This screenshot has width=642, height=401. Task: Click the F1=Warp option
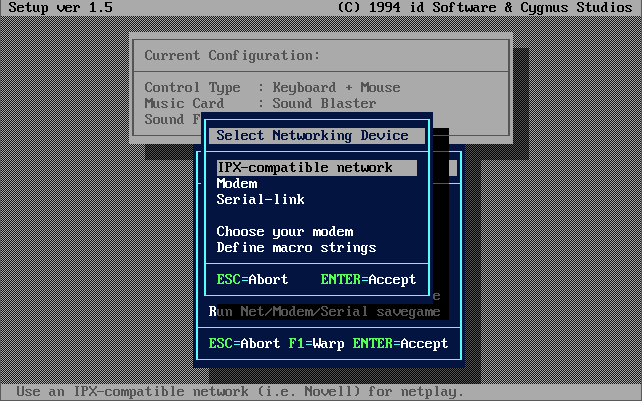coord(316,344)
